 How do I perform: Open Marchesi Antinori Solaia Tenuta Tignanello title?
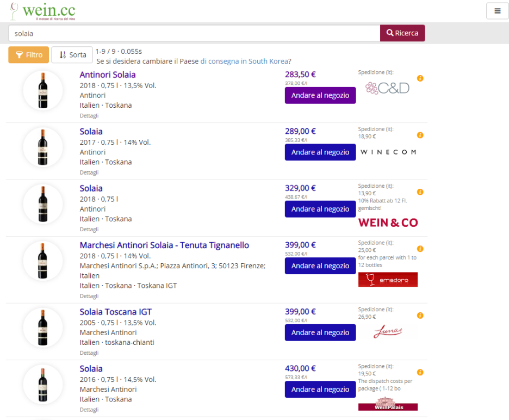coord(164,245)
